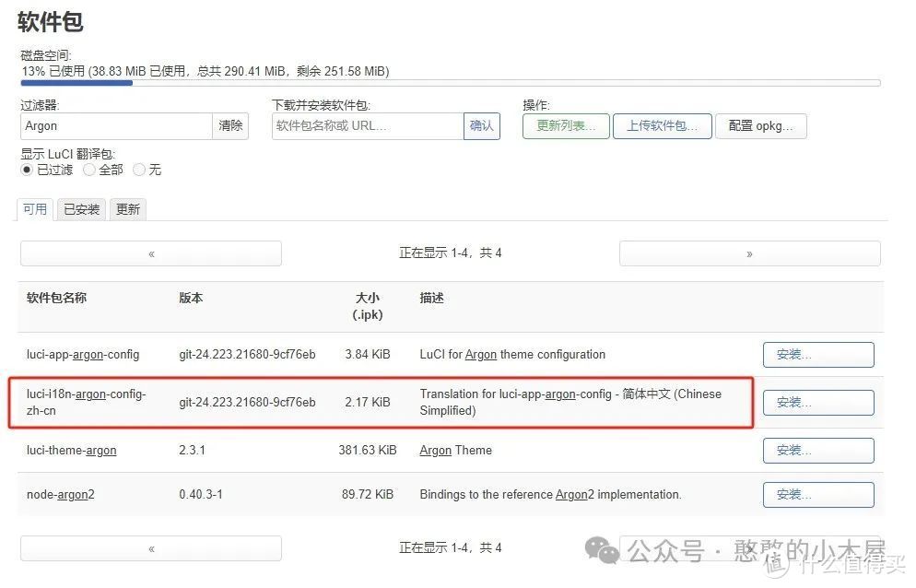The image size is (916, 588).
Task: Install the node-argon2 package
Action: click(x=817, y=494)
